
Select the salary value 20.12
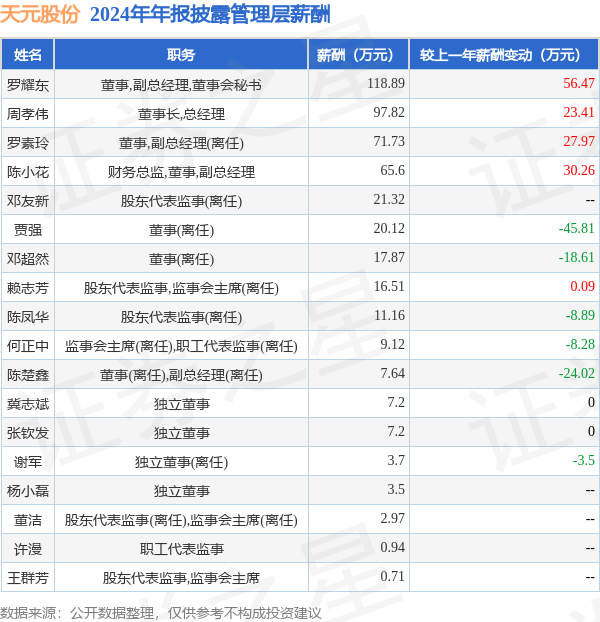click(389, 228)
